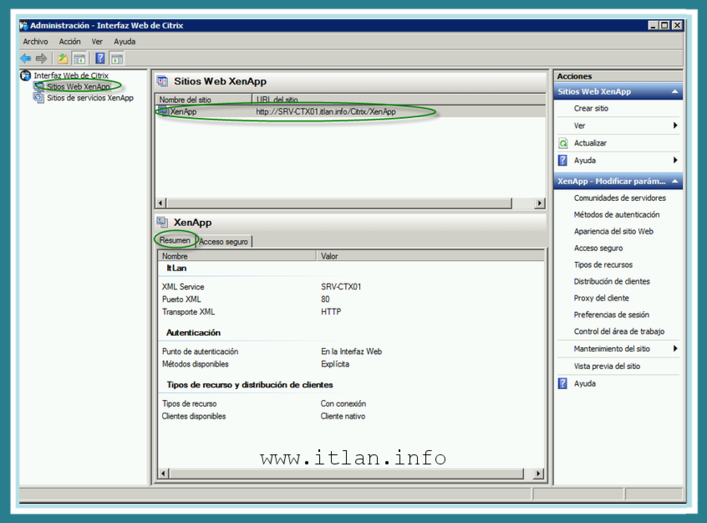Screen dimensions: 707x523
Task: Click the Up one level folder icon
Action: click(x=62, y=58)
